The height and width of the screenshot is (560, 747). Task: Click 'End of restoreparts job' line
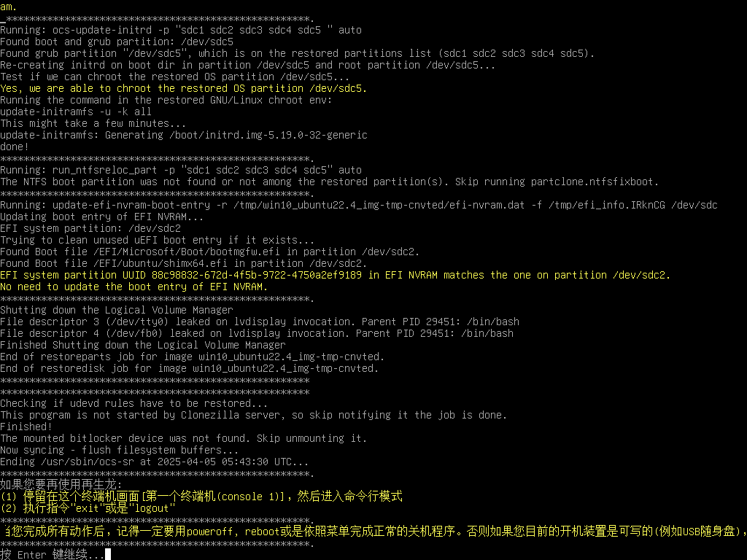click(x=193, y=357)
